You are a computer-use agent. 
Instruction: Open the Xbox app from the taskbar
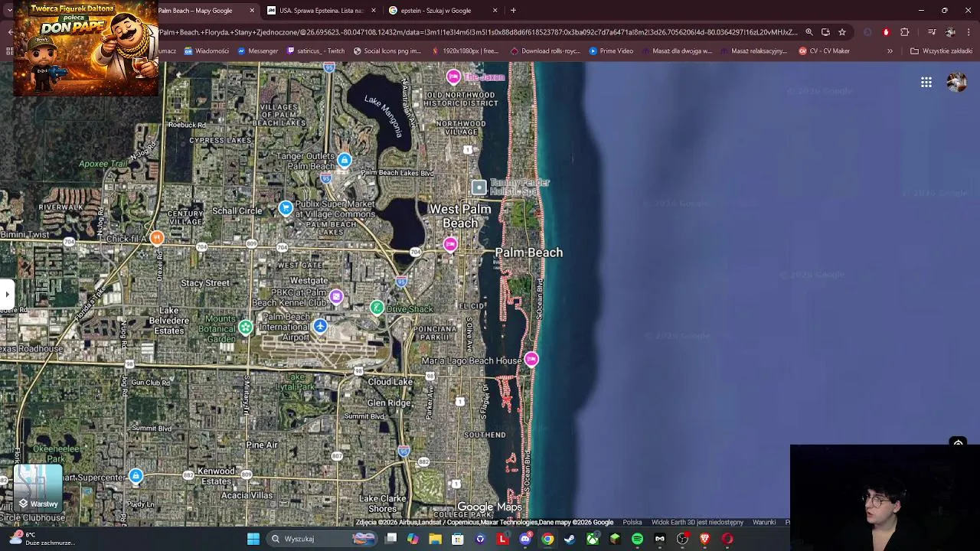593,539
